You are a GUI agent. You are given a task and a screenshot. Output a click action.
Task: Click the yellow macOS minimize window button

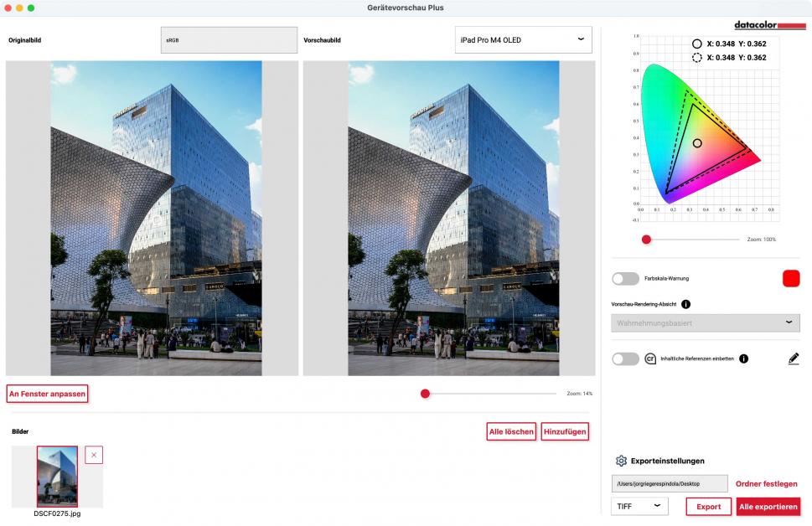click(19, 8)
